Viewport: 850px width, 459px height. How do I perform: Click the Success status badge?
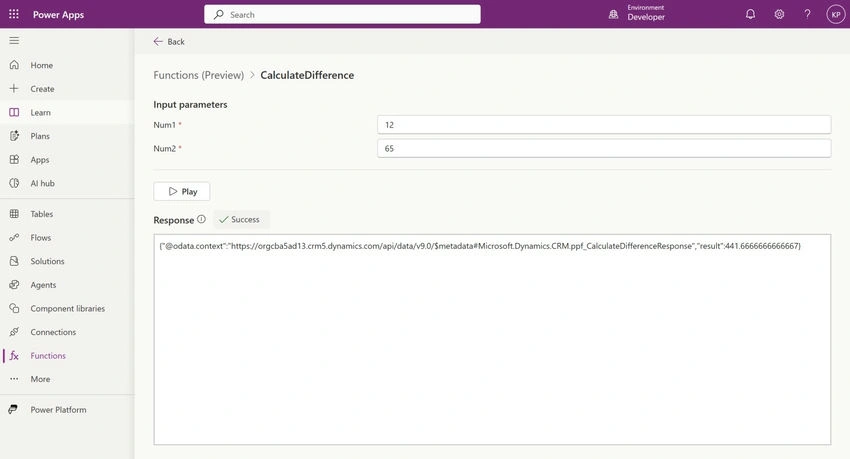tap(240, 219)
